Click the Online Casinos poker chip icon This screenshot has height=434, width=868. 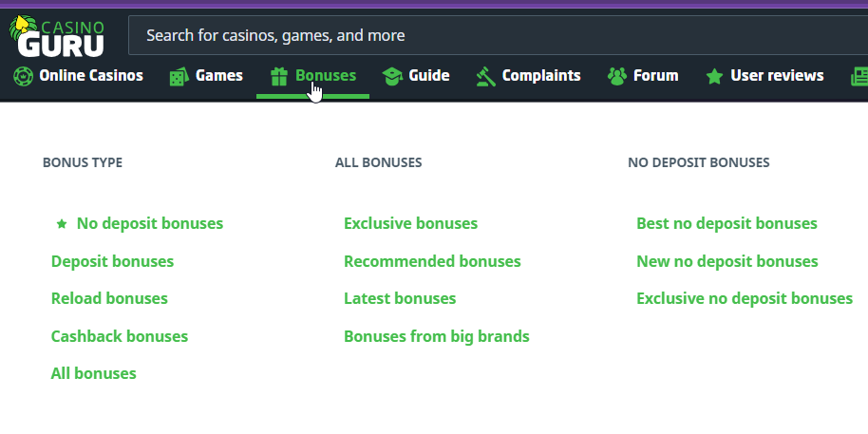[x=23, y=76]
